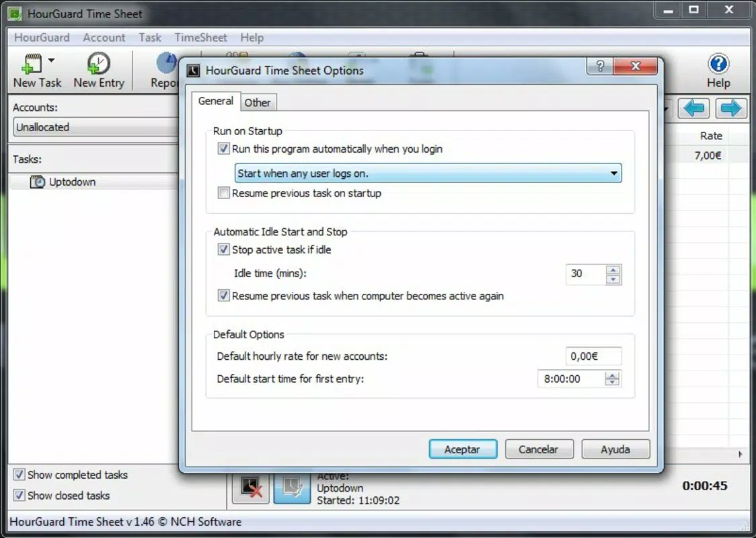Click the HourGuard version status bar text
This screenshot has height=538, width=756.
click(125, 522)
